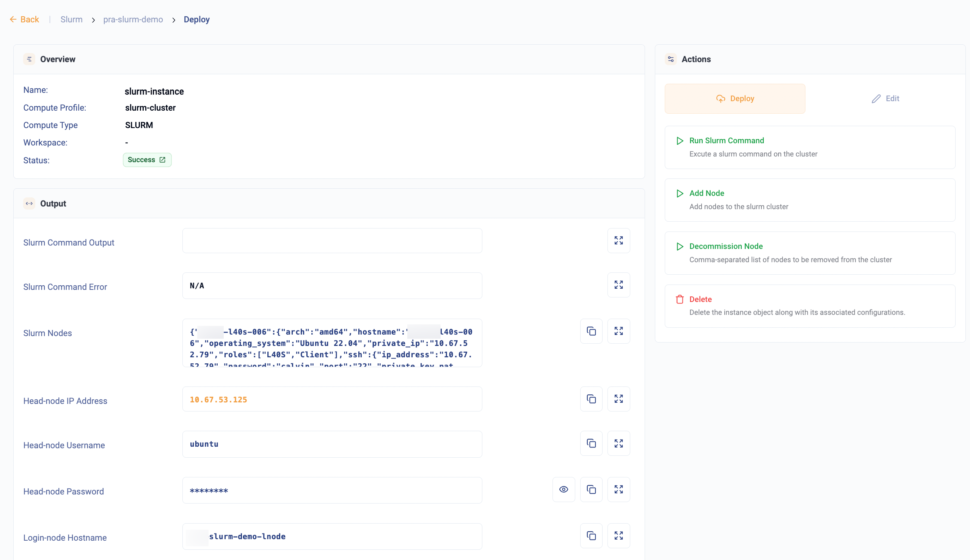Click the Edit button
The image size is (970, 560).
tap(885, 99)
